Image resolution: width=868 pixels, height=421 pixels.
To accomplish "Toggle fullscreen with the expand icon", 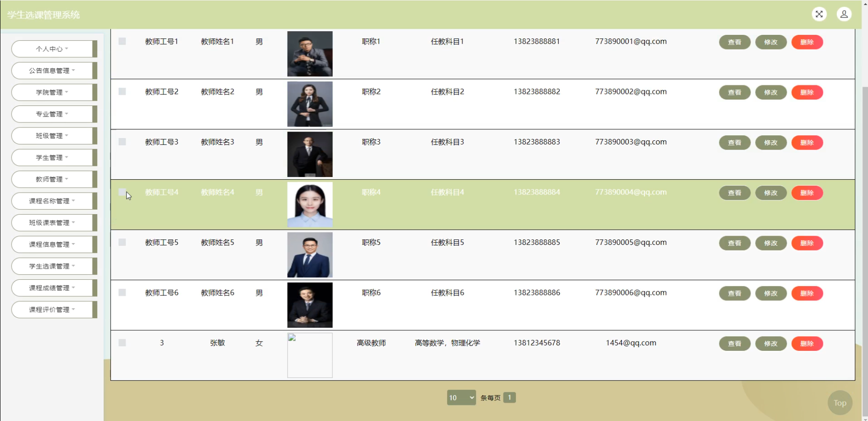I will click(x=819, y=14).
